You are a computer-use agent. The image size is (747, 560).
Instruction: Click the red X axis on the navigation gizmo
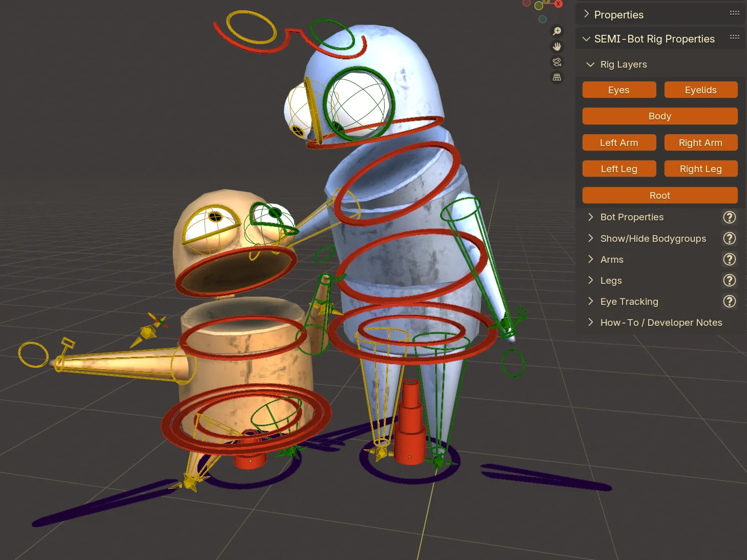pyautogui.click(x=558, y=4)
